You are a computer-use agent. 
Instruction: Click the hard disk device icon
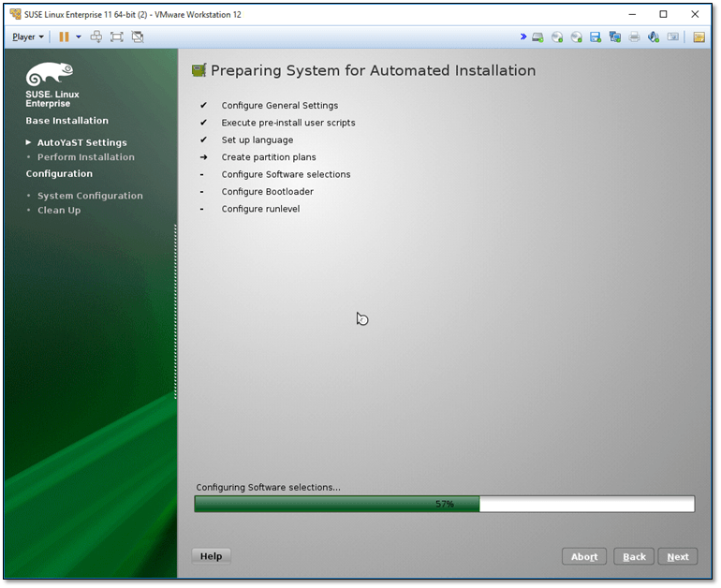pyautogui.click(x=537, y=37)
